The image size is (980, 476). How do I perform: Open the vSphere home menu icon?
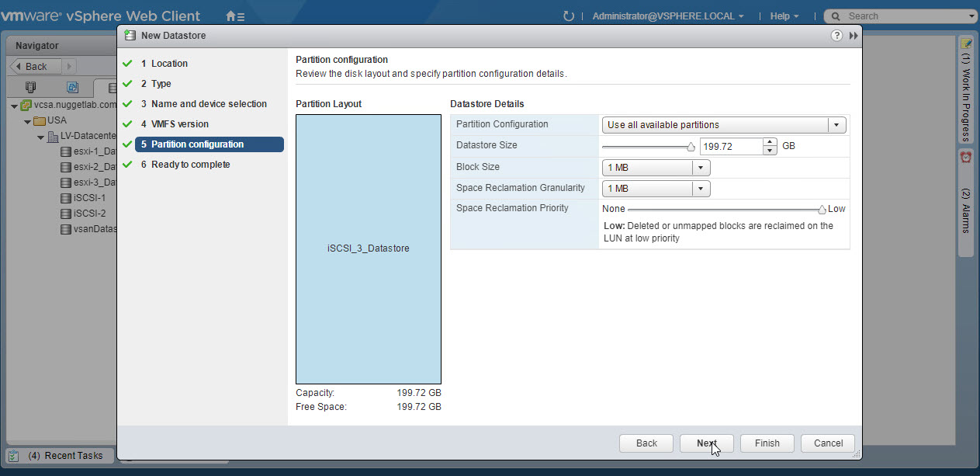click(234, 16)
